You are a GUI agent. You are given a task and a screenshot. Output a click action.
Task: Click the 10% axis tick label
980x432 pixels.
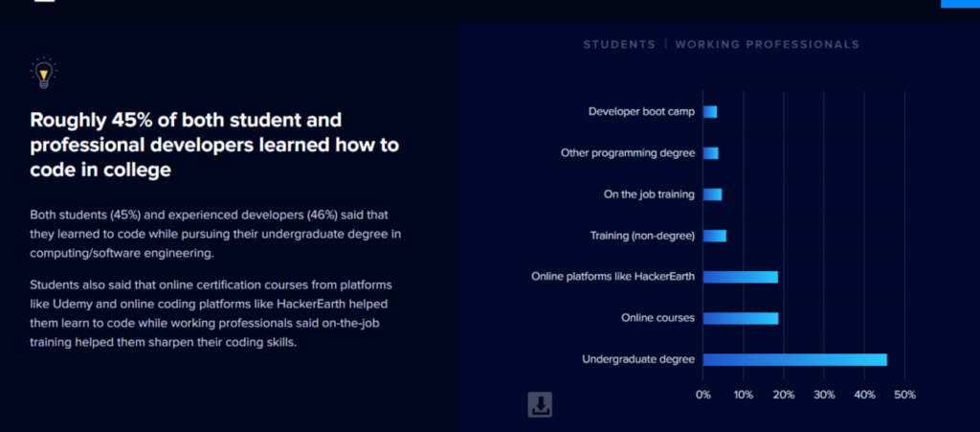coord(743,395)
